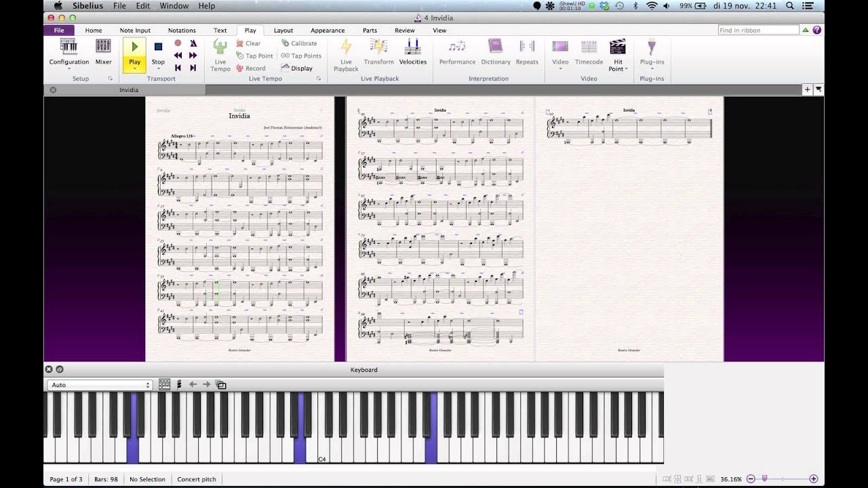This screenshot has height=488, width=868.
Task: Toggle Velocities display
Action: [412, 52]
